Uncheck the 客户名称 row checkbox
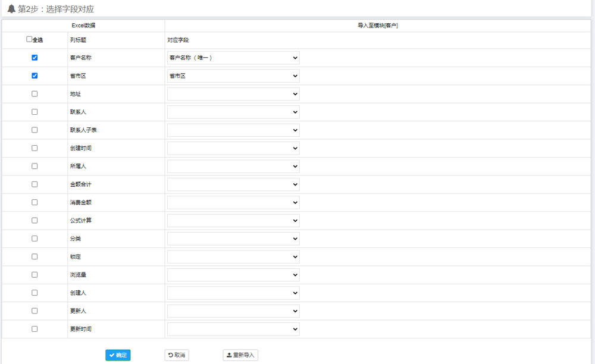This screenshot has height=364, width=595. [x=35, y=58]
